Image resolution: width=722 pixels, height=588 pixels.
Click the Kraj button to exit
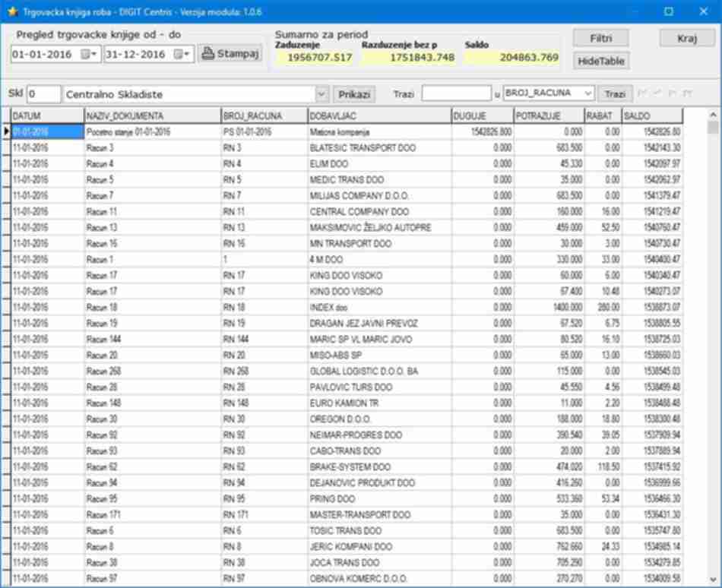[x=686, y=39]
